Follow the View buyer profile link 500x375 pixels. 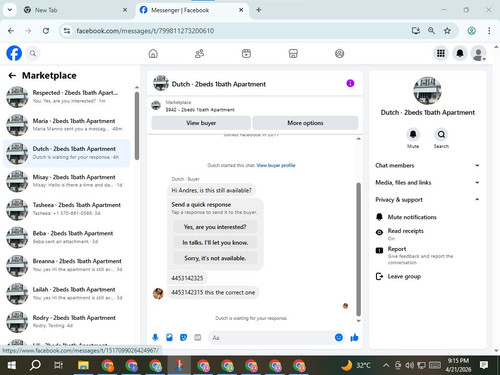pos(276,165)
